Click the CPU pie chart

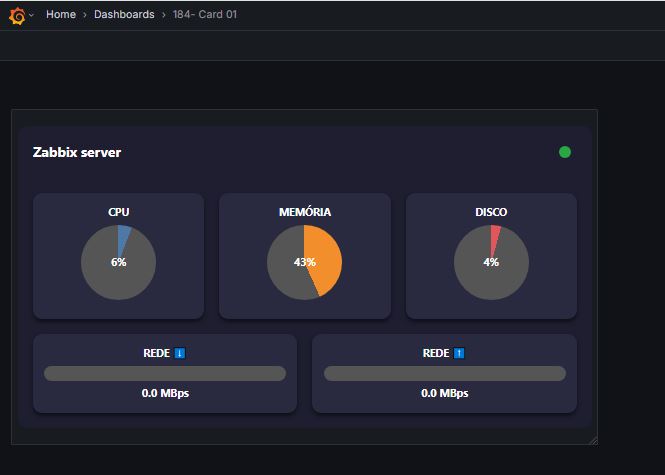(x=118, y=263)
